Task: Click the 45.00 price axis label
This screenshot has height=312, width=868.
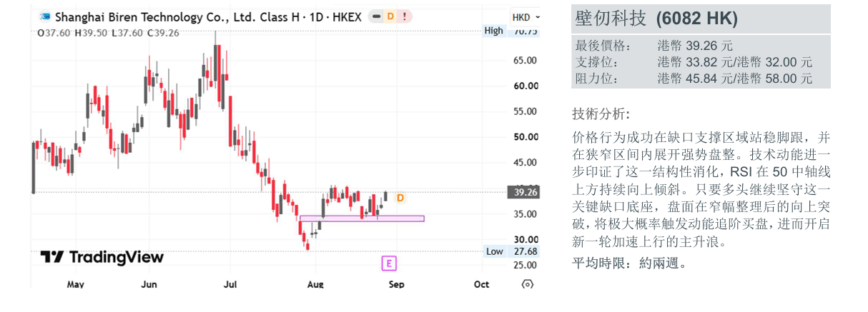Action: point(526,163)
